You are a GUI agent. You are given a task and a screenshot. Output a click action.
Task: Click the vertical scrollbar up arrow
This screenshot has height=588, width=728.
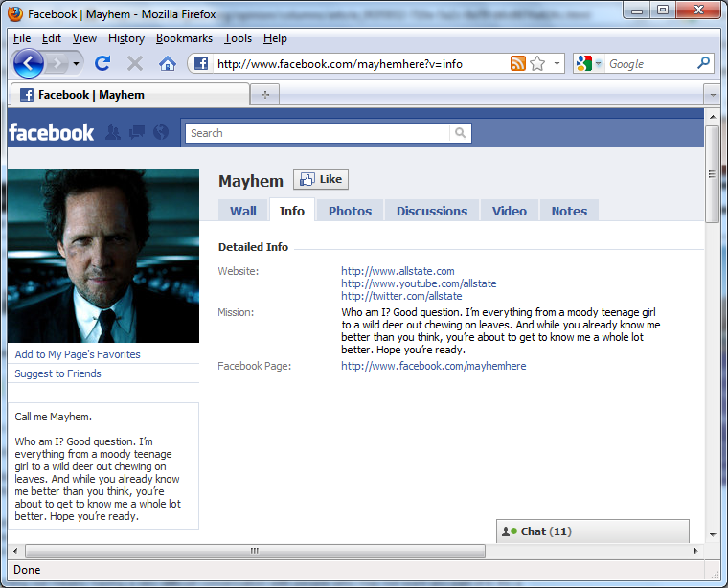click(x=713, y=117)
